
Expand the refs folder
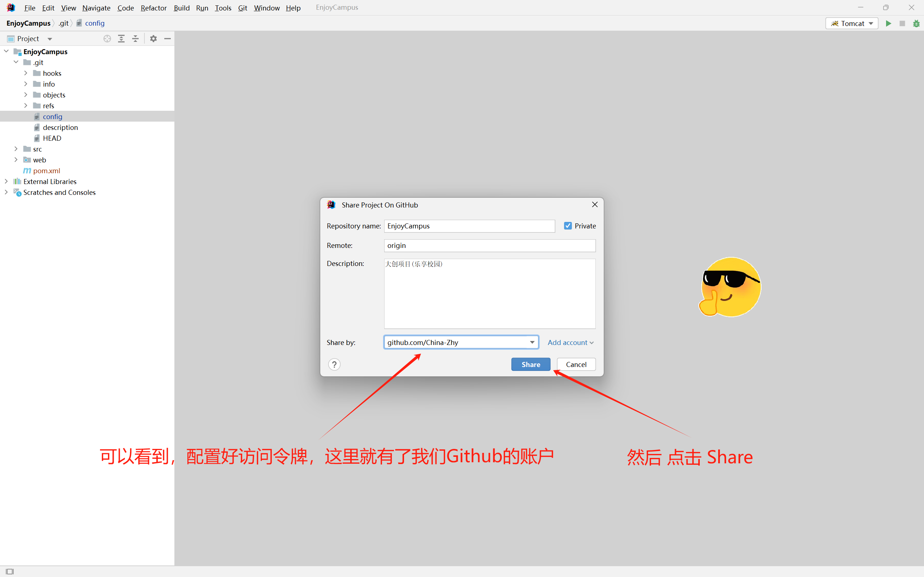(26, 105)
